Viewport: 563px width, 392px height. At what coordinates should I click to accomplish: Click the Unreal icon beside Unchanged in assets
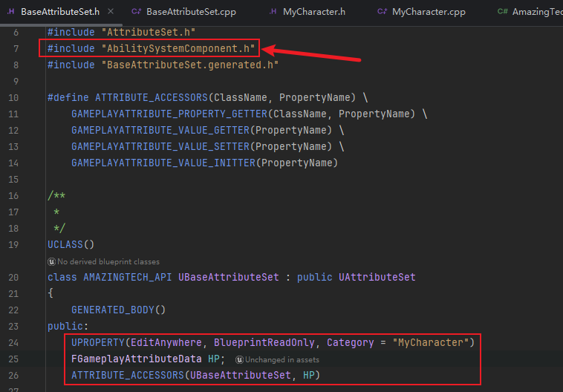tap(240, 359)
